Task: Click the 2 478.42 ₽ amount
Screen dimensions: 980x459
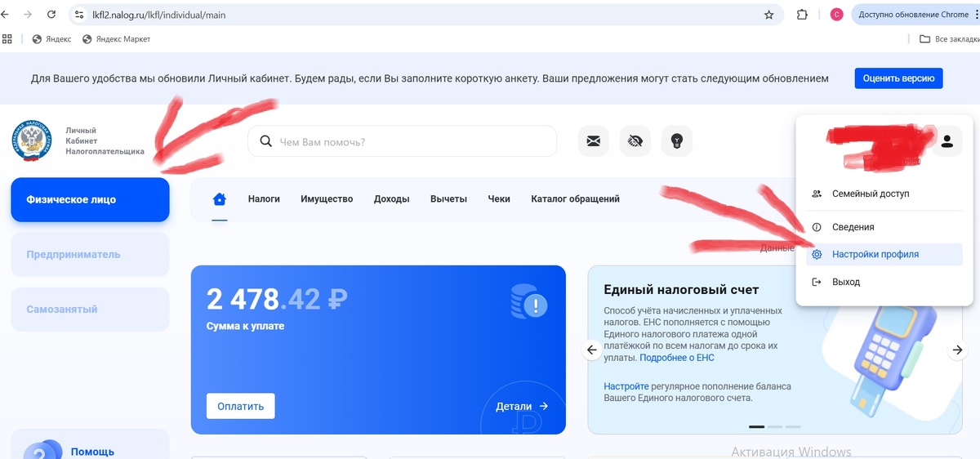Action: [x=277, y=299]
